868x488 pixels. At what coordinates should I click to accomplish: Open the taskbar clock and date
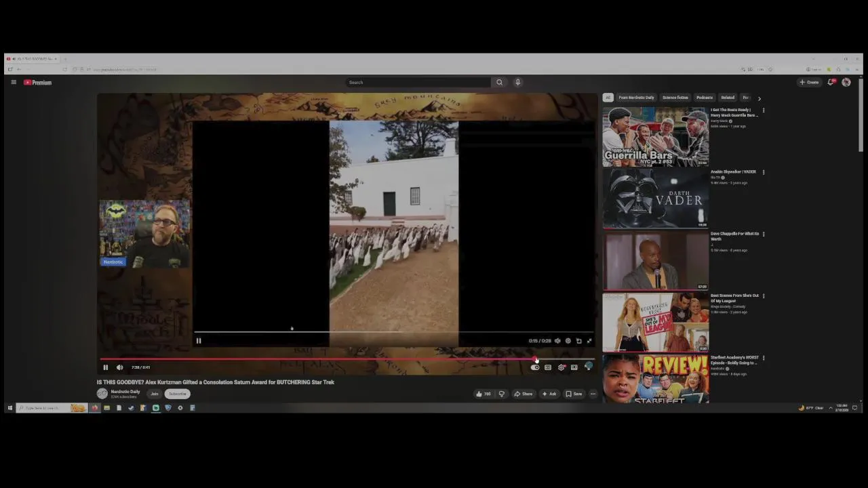tap(842, 408)
